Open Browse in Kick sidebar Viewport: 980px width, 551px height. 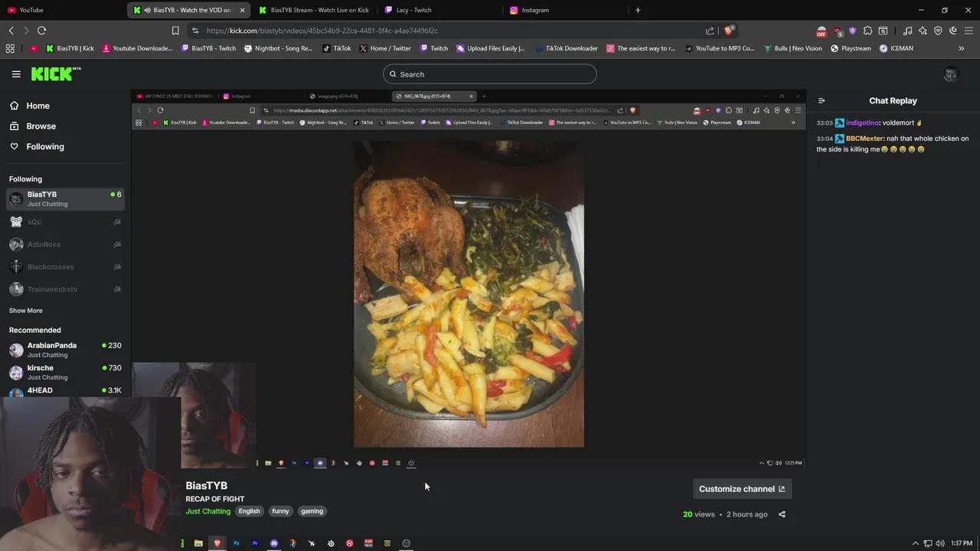click(x=32, y=126)
